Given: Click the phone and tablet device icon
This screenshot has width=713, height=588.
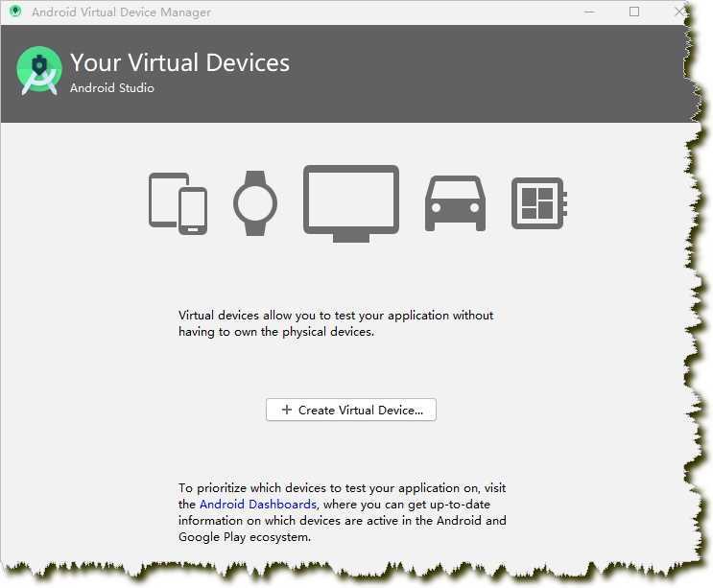Looking at the screenshot, I should [x=178, y=203].
